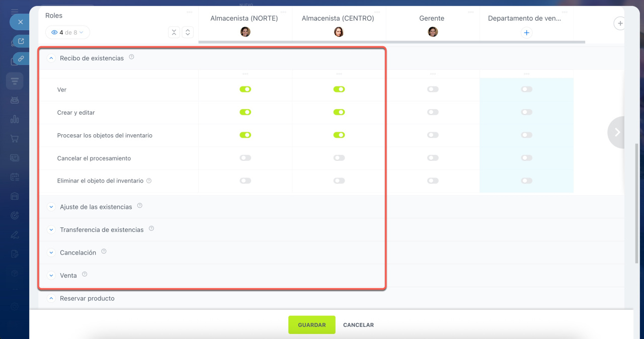The width and height of the screenshot is (644, 339).
Task: Collapse the Recibo de existencias section
Action: [51, 58]
